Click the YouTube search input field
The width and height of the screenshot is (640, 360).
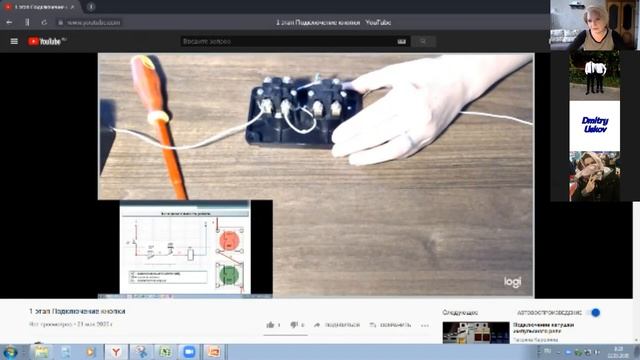[x=288, y=41]
